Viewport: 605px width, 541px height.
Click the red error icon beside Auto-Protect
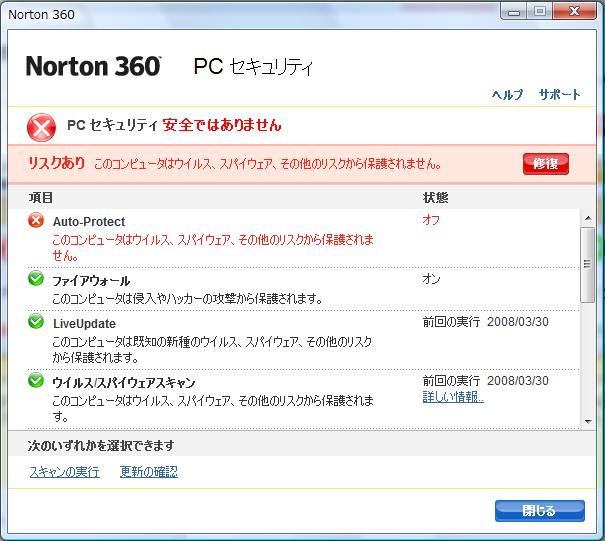click(x=36, y=220)
